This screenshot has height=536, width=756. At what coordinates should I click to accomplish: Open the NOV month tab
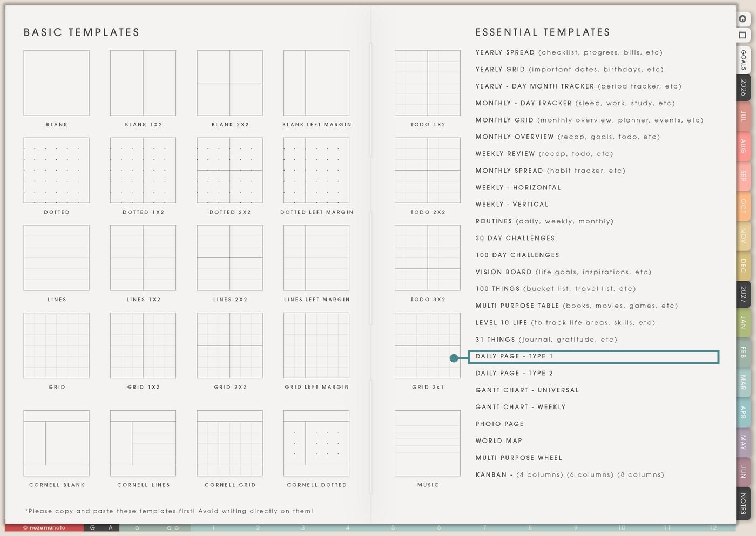point(743,236)
